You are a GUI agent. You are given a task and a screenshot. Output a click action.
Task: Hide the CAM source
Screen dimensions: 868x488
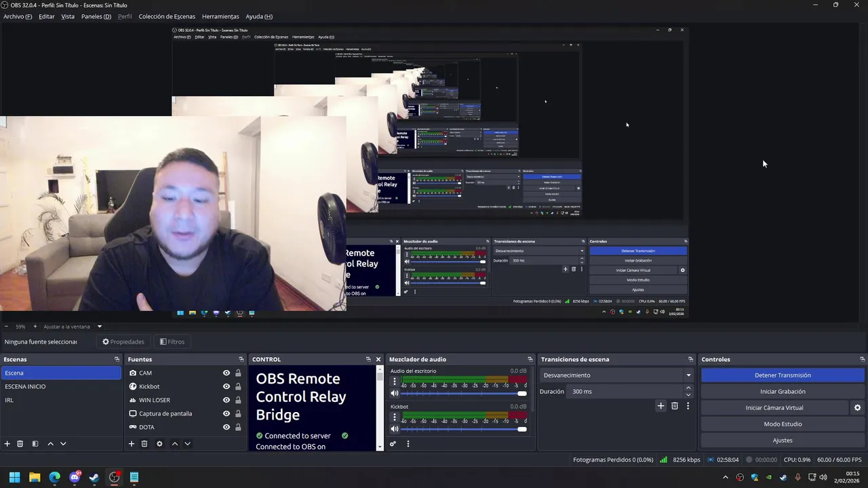(x=226, y=373)
